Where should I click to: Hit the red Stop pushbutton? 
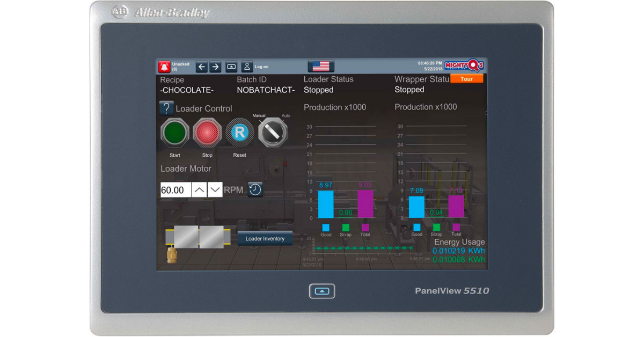pos(207,132)
